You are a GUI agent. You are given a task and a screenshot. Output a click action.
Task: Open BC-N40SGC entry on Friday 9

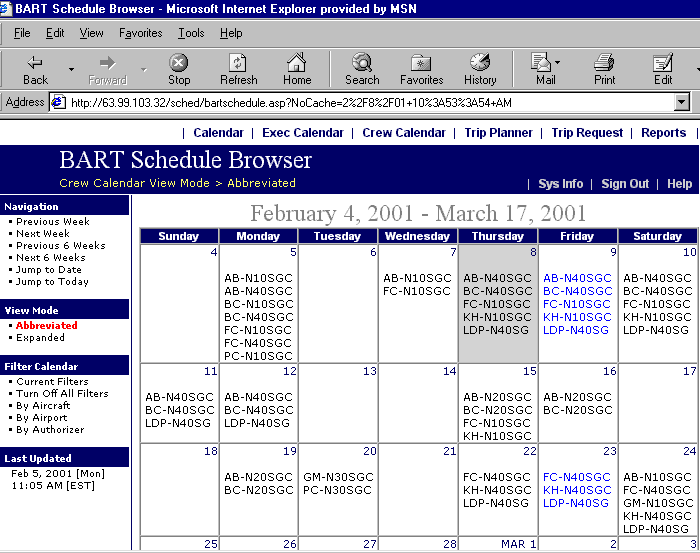pyautogui.click(x=577, y=291)
